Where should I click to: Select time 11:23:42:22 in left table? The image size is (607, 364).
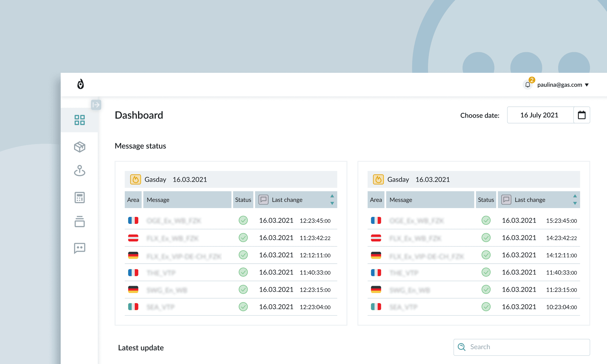[x=315, y=238]
